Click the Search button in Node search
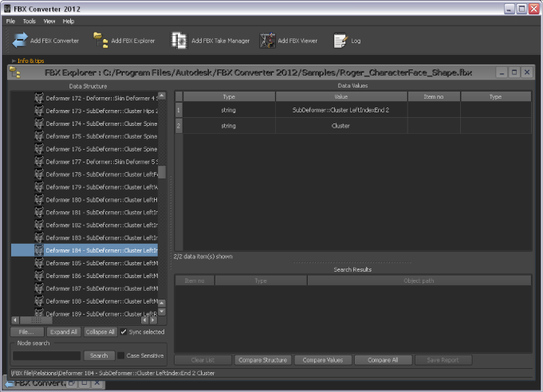This screenshot has width=543, height=392. tap(99, 355)
